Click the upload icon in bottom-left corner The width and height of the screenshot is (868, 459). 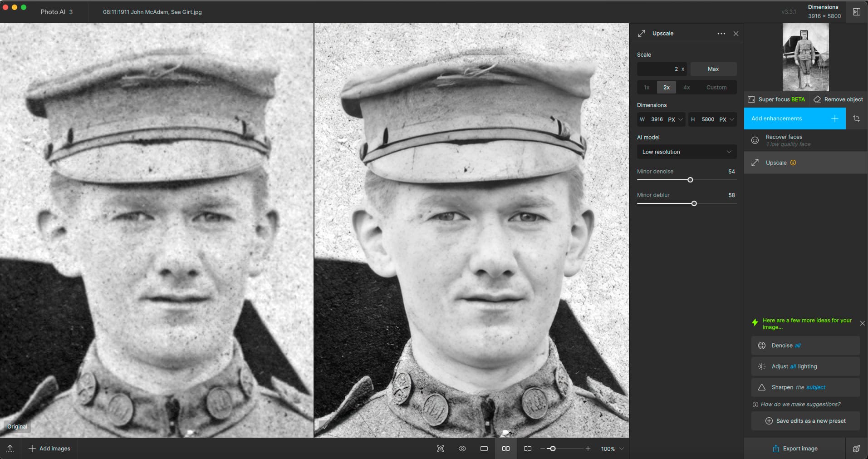pyautogui.click(x=10, y=449)
